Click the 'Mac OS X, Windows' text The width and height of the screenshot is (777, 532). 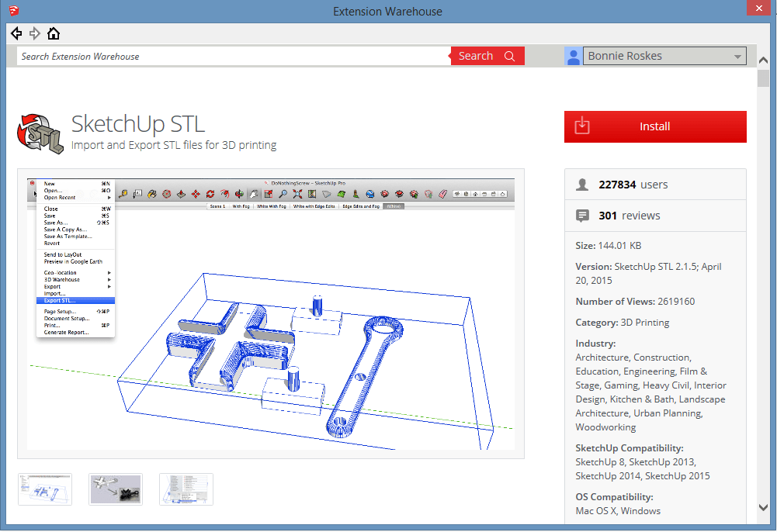(x=618, y=511)
